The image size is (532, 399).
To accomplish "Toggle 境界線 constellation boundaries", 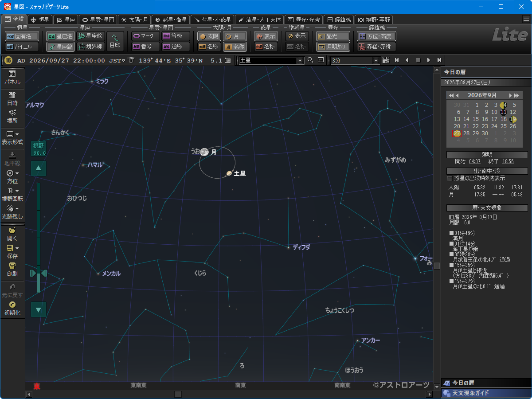I will 90,47.
